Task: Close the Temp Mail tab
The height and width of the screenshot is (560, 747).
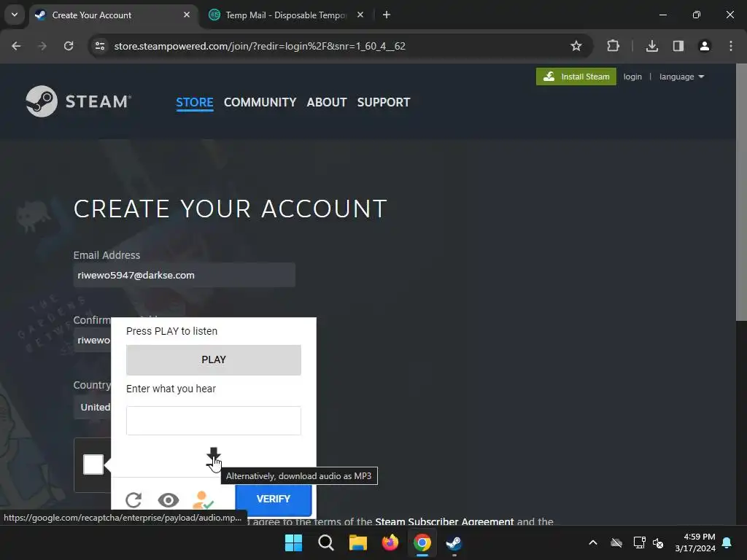Action: pos(360,15)
